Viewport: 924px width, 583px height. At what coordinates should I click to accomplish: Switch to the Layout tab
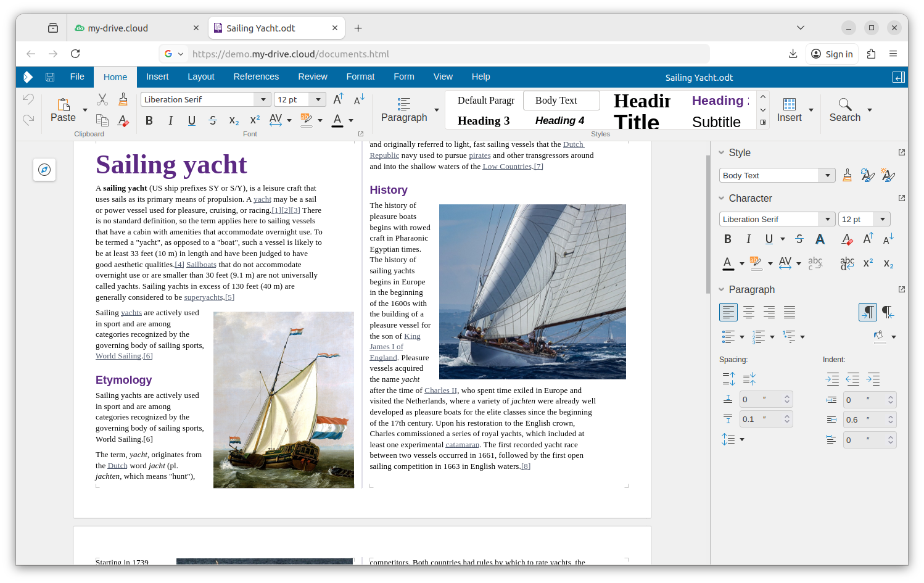201,76
